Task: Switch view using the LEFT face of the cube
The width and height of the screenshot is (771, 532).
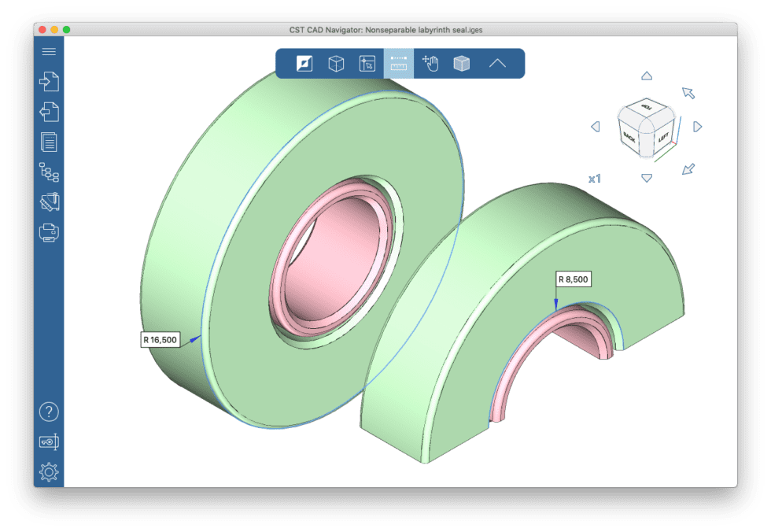Action: point(663,138)
